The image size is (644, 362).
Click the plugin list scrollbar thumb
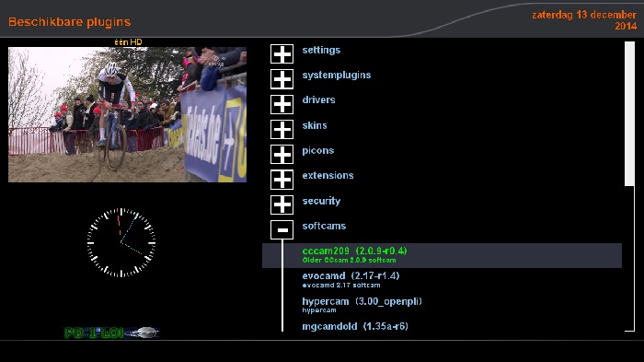click(629, 113)
